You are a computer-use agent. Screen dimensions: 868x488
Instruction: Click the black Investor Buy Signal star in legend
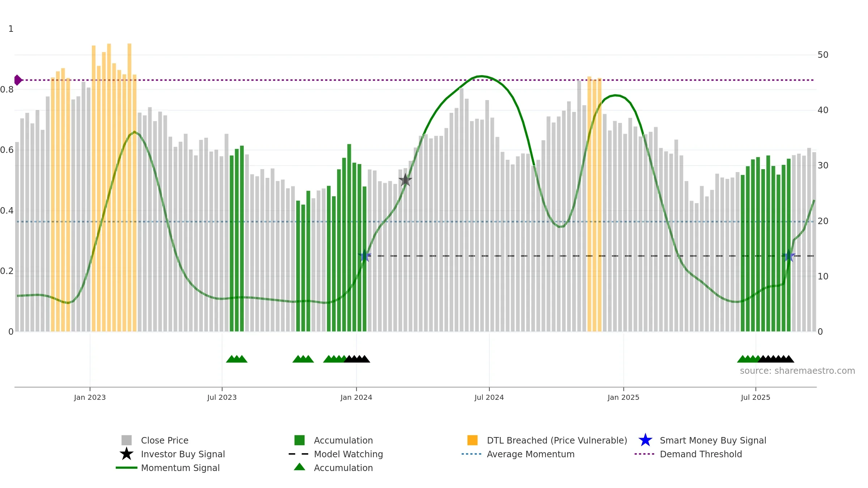coord(127,454)
